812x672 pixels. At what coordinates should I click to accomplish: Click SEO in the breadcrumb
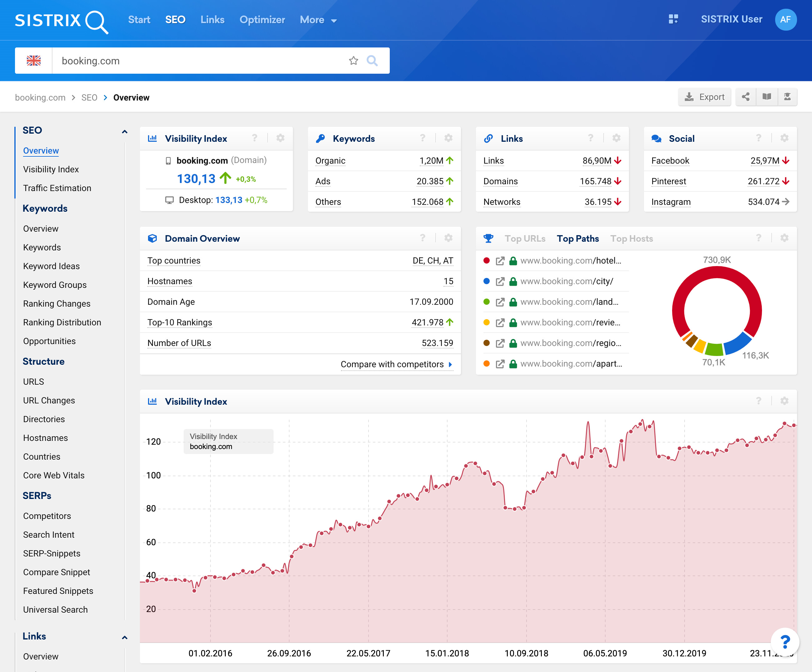coord(89,97)
